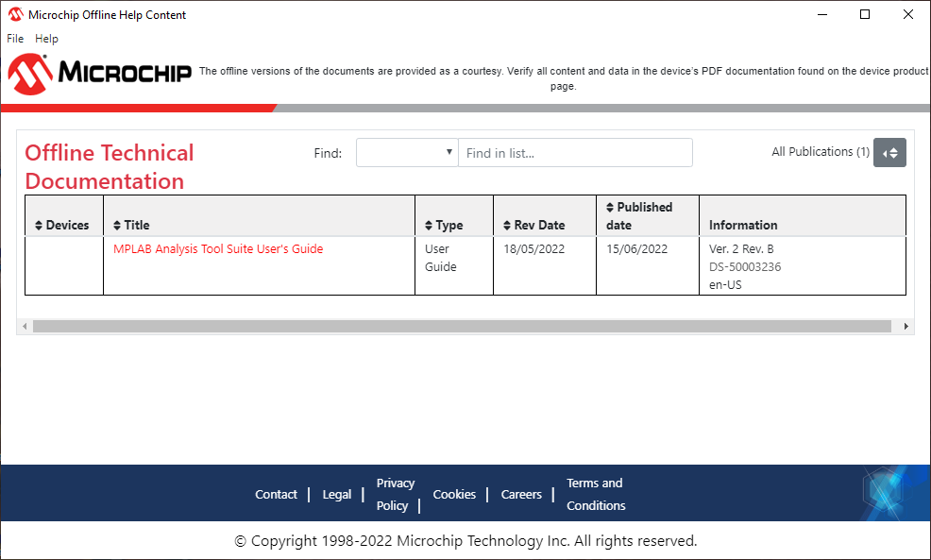Click the Contact footer link
Viewport: 931px width, 560px height.
[x=276, y=494]
